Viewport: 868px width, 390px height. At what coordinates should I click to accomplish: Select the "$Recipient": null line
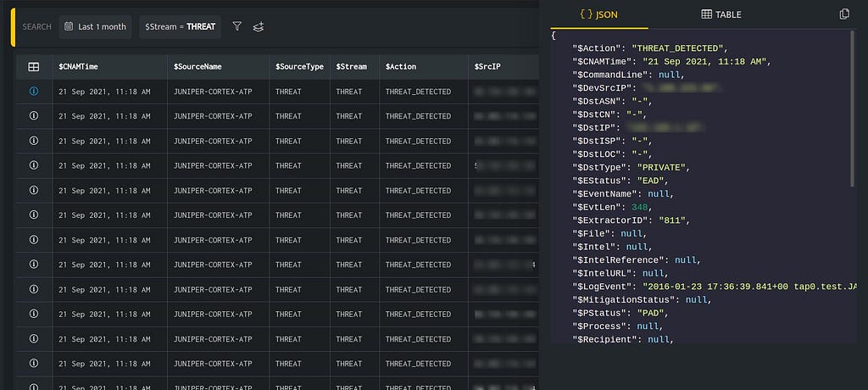tap(623, 340)
